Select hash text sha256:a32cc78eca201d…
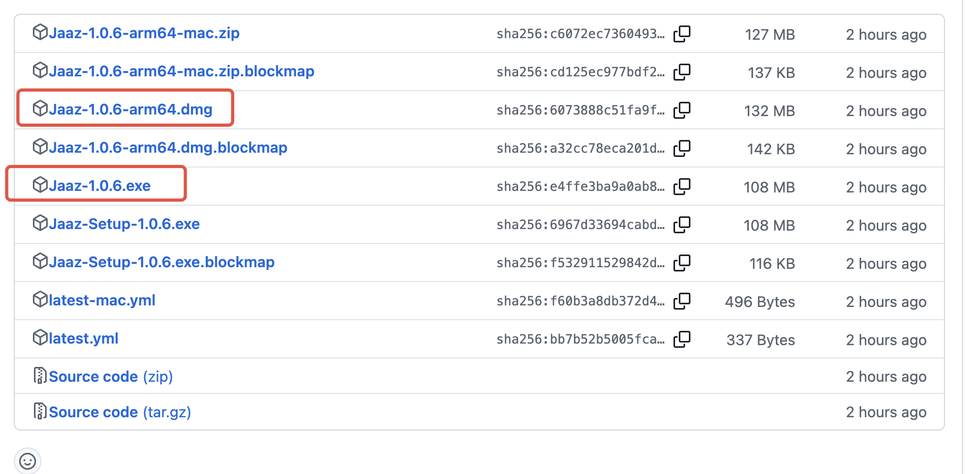This screenshot has height=474, width=980. [x=581, y=148]
